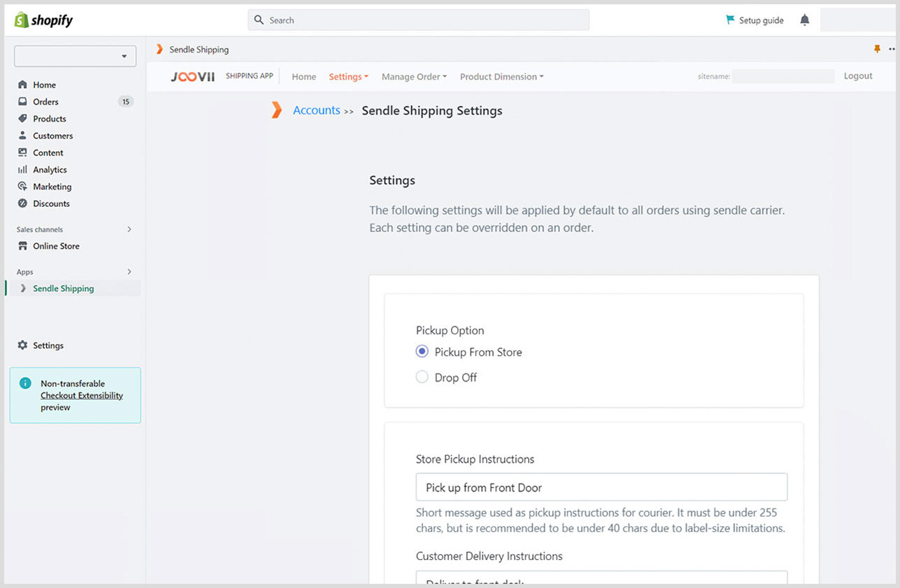Image resolution: width=900 pixels, height=588 pixels.
Task: Select Drop Off radio option
Action: click(422, 377)
